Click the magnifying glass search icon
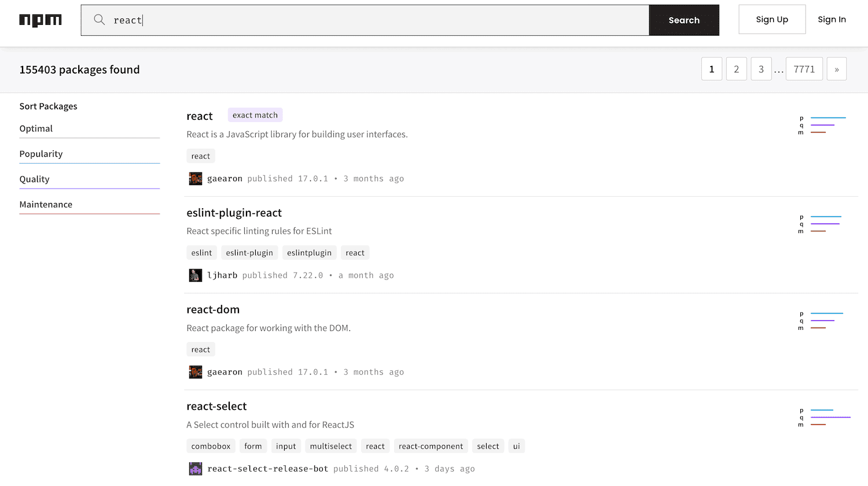This screenshot has width=868, height=486. coord(99,20)
